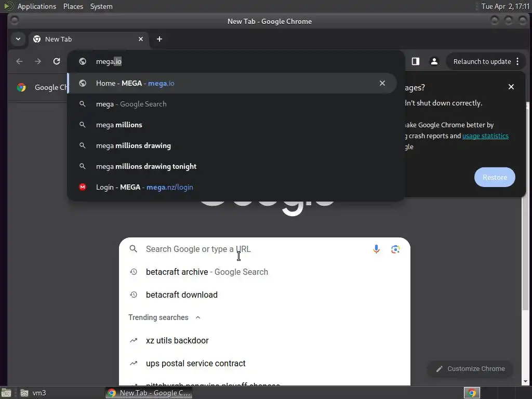This screenshot has height=399, width=532.
Task: Click Customize Chrome button
Action: click(470, 369)
